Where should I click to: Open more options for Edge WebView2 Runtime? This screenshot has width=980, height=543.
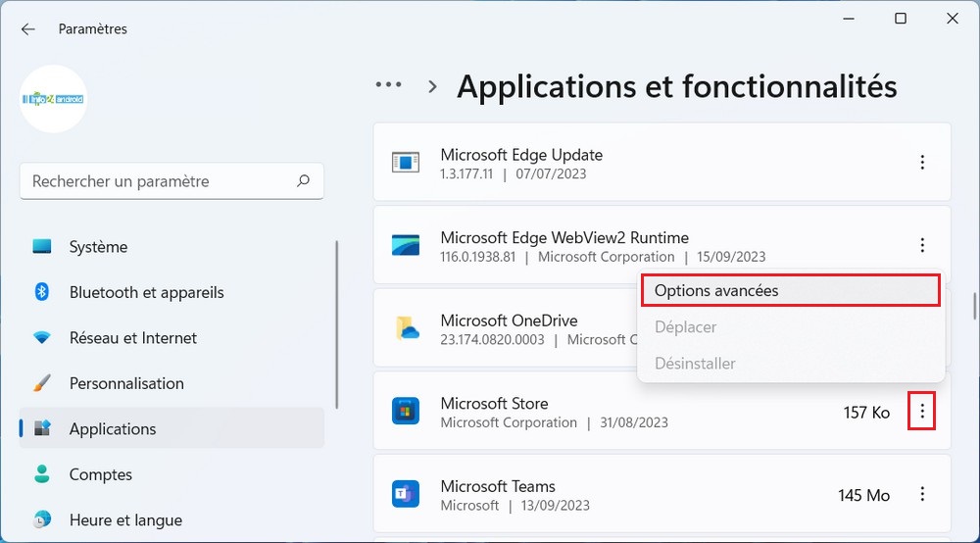(922, 245)
